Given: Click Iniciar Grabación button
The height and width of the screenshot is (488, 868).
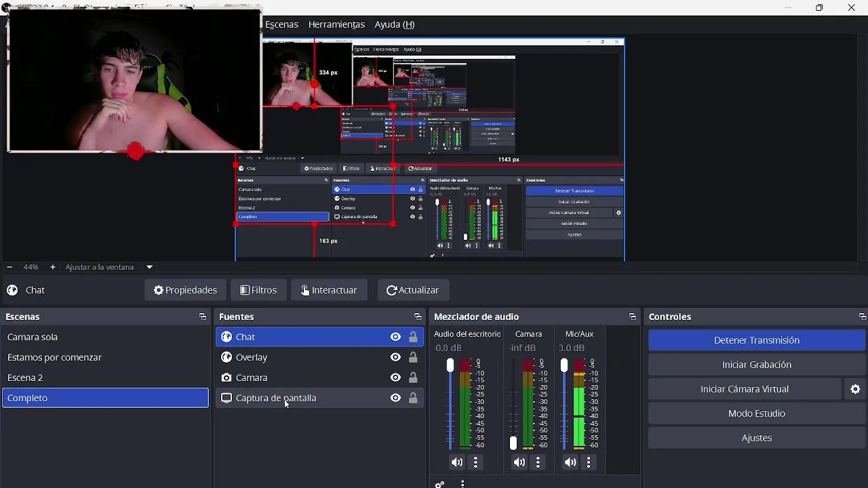Looking at the screenshot, I should (x=757, y=365).
